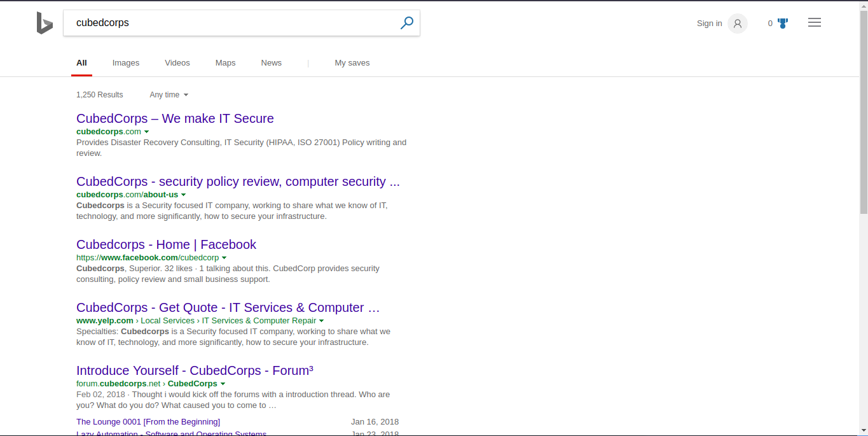Open CubedCorps security policy review result

click(x=238, y=181)
